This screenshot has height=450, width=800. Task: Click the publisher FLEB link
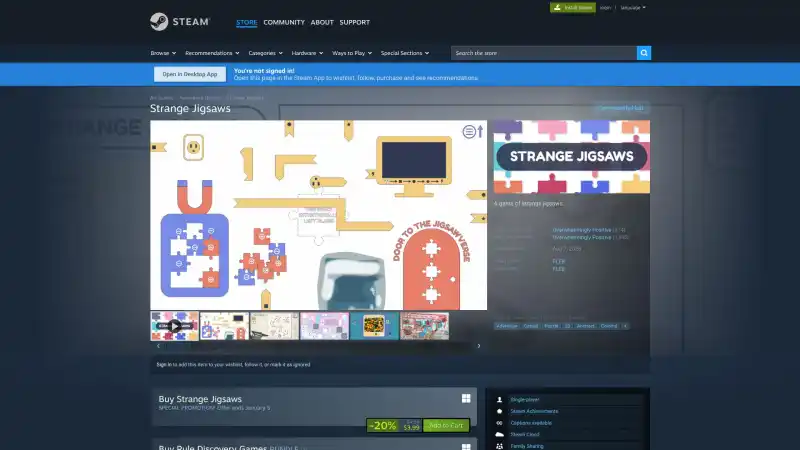pyautogui.click(x=559, y=269)
